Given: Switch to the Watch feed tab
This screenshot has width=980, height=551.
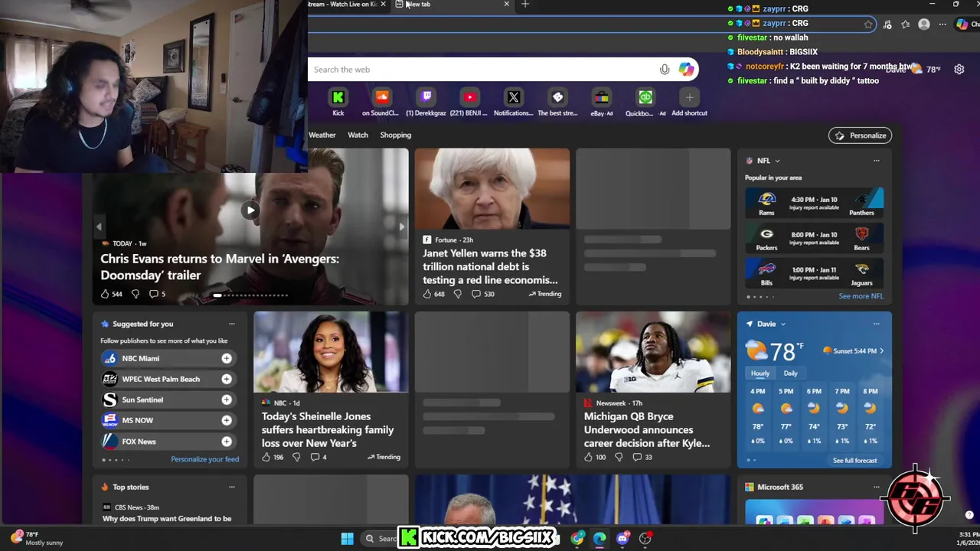Looking at the screenshot, I should (358, 135).
